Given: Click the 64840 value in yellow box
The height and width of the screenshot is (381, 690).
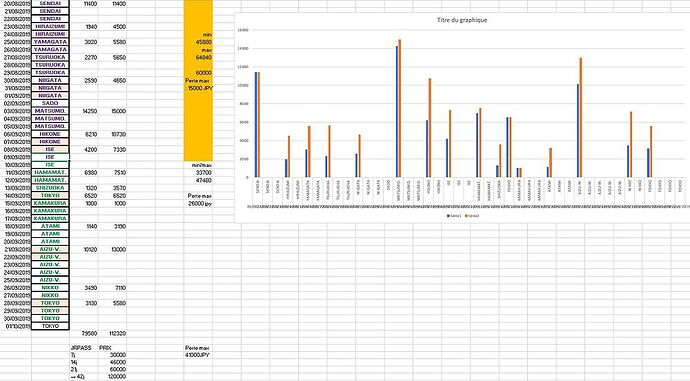Looking at the screenshot, I should pyautogui.click(x=198, y=58).
